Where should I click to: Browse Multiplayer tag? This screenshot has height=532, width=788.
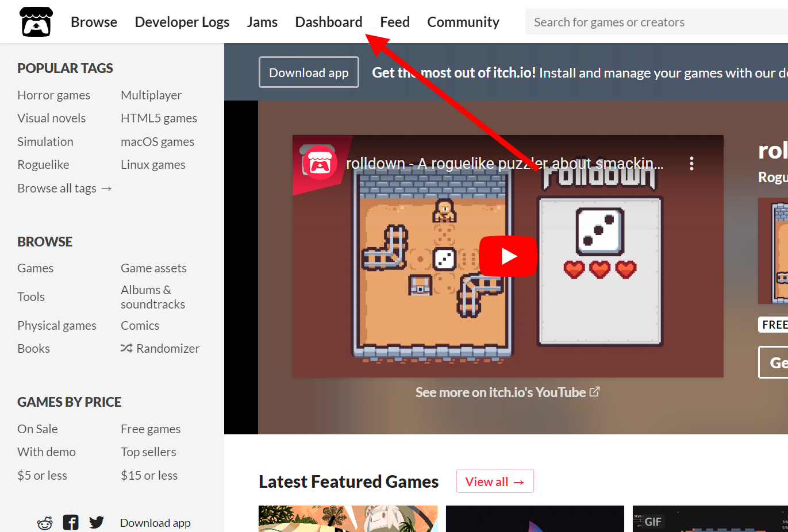click(x=151, y=95)
